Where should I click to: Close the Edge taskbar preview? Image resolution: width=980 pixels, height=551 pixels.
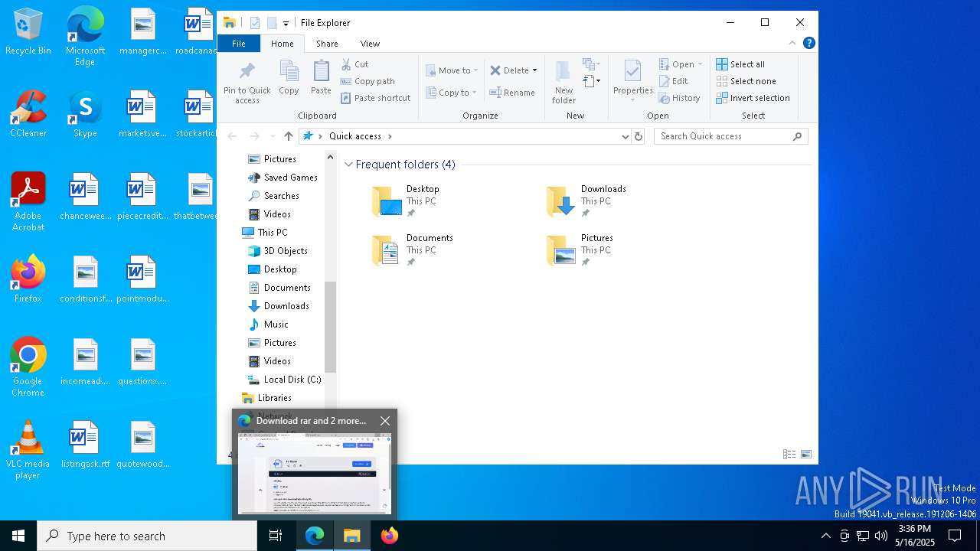click(x=385, y=421)
